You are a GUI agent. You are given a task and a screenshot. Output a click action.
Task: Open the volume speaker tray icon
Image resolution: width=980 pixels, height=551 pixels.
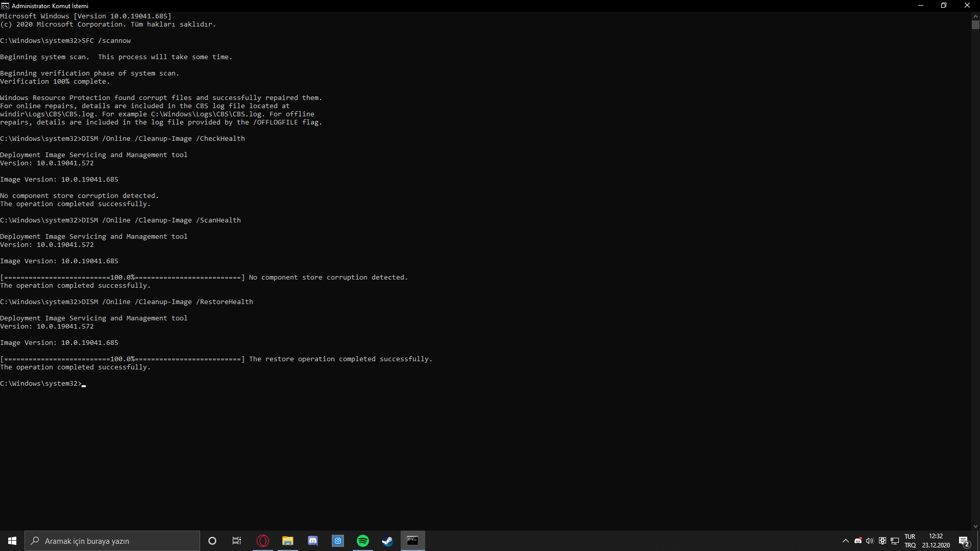[870, 541]
